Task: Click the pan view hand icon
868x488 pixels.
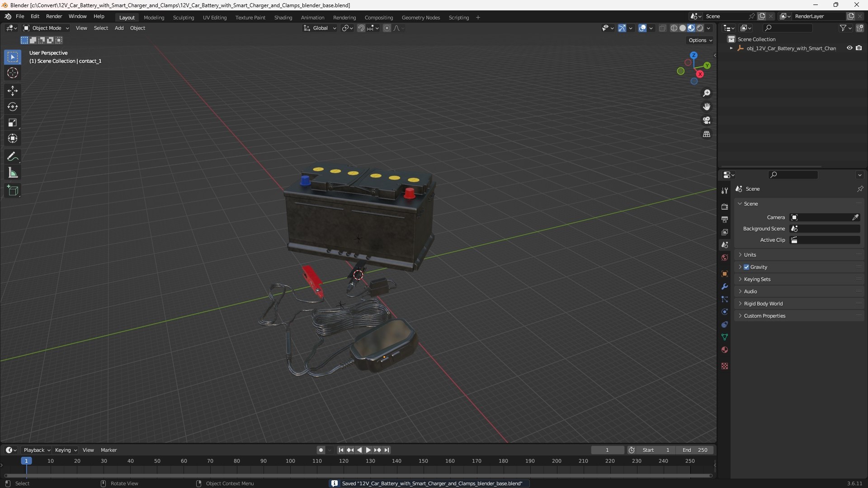Action: click(x=707, y=107)
